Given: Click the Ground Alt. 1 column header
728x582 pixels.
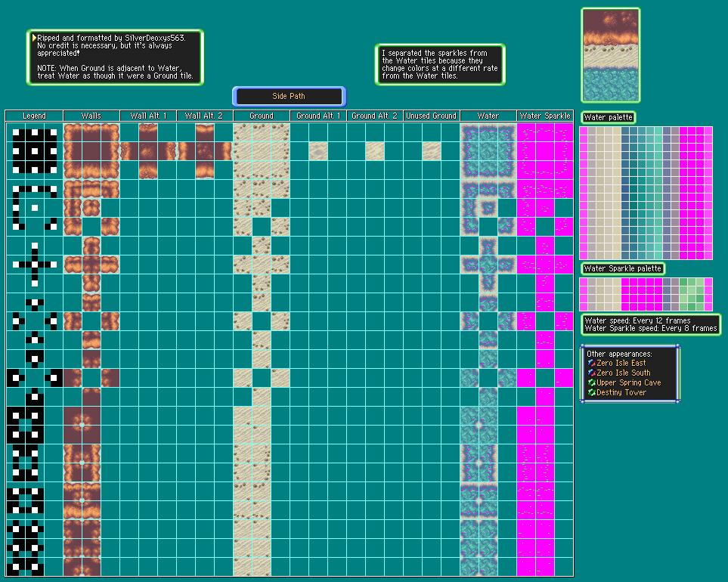Looking at the screenshot, I should (318, 116).
